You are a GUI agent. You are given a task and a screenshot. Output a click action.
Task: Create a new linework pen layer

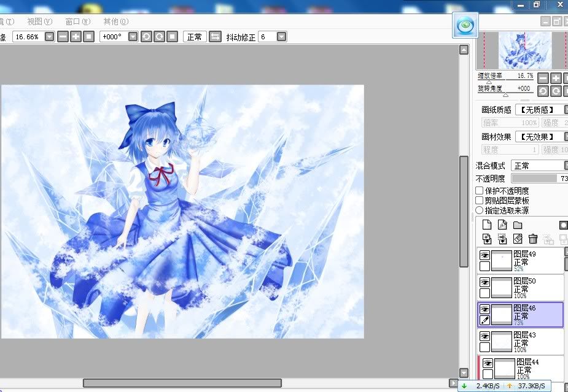coord(502,225)
